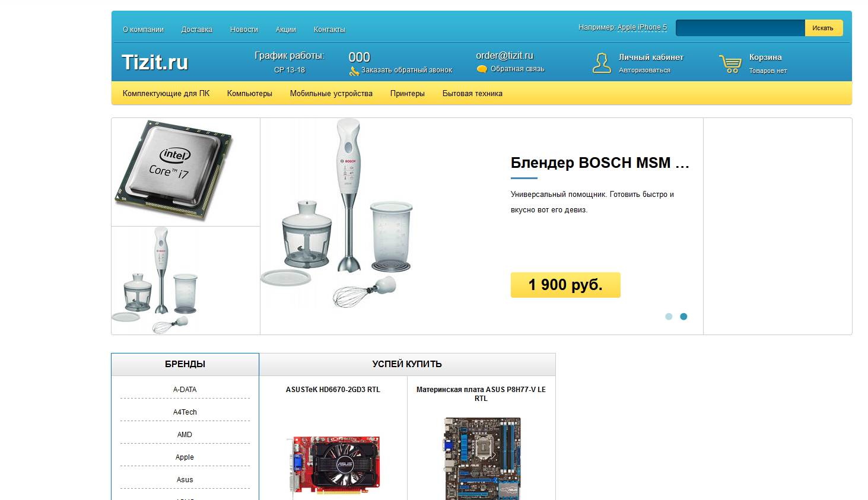Open the Мобильные устройства category
868x500 pixels.
(x=331, y=94)
